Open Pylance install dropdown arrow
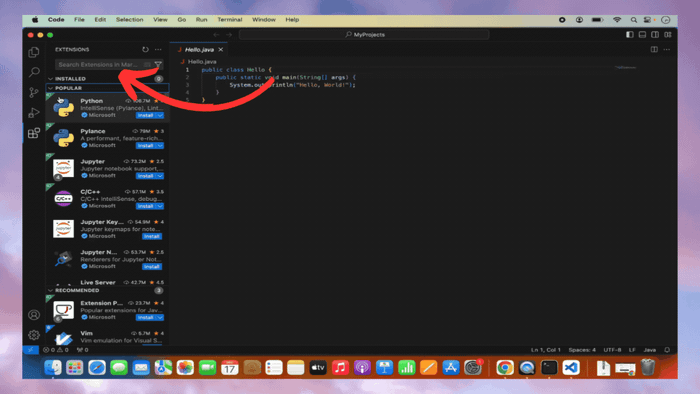The width and height of the screenshot is (700, 394). click(x=160, y=146)
